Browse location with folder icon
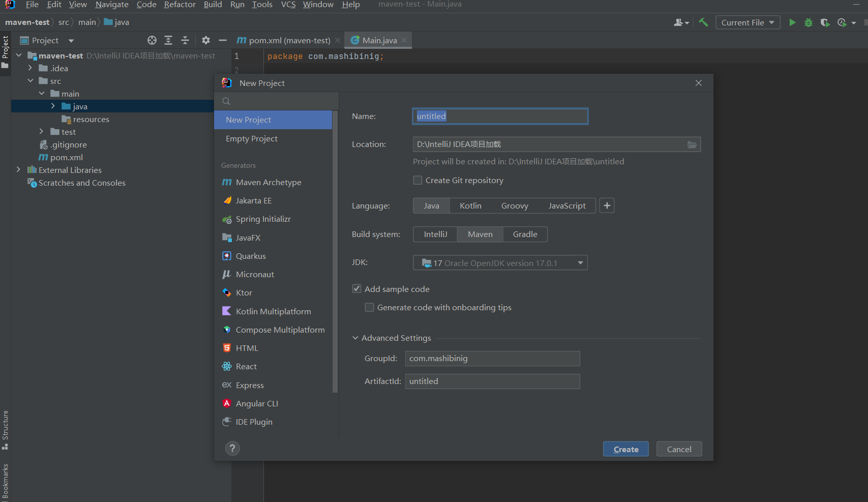The image size is (868, 502). coord(692,144)
